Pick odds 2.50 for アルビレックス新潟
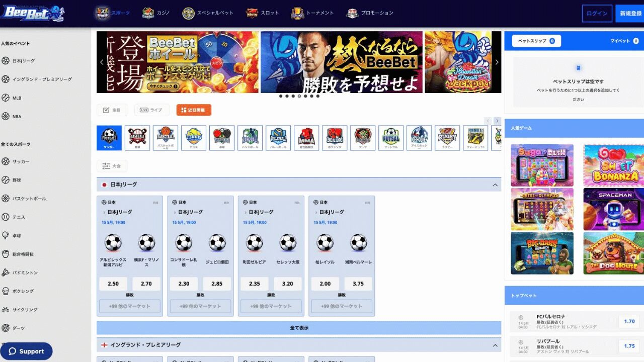The height and width of the screenshot is (362, 644). pyautogui.click(x=113, y=284)
